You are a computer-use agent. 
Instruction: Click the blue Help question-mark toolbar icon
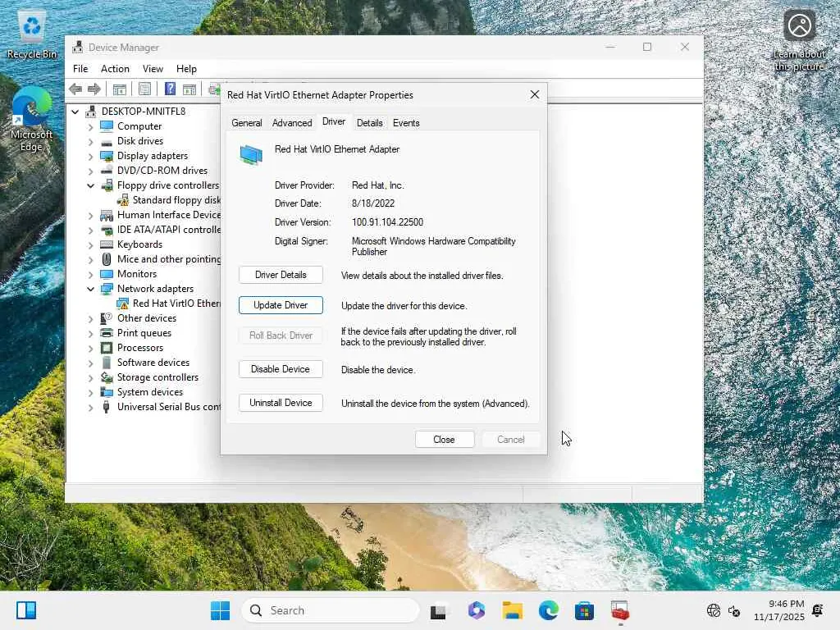pyautogui.click(x=170, y=89)
